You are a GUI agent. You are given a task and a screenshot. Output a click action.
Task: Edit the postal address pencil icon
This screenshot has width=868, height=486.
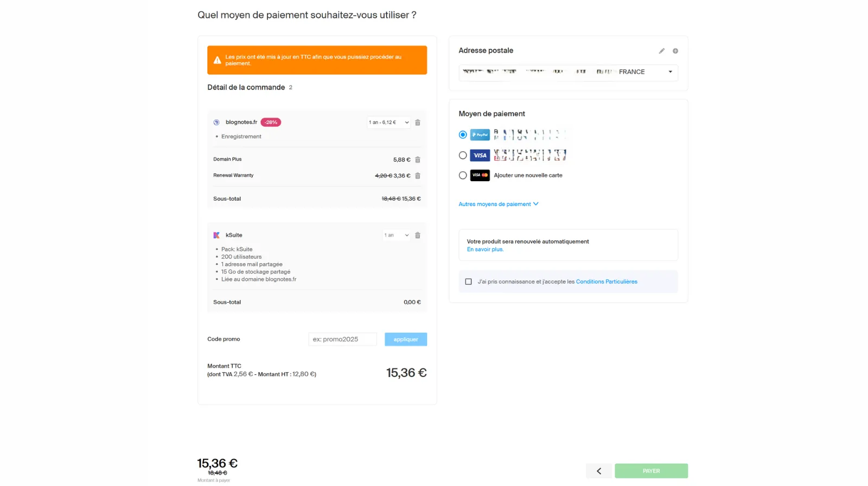pyautogui.click(x=661, y=51)
